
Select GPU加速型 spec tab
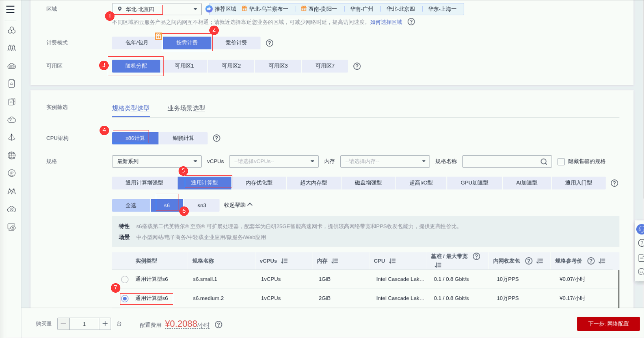click(474, 183)
